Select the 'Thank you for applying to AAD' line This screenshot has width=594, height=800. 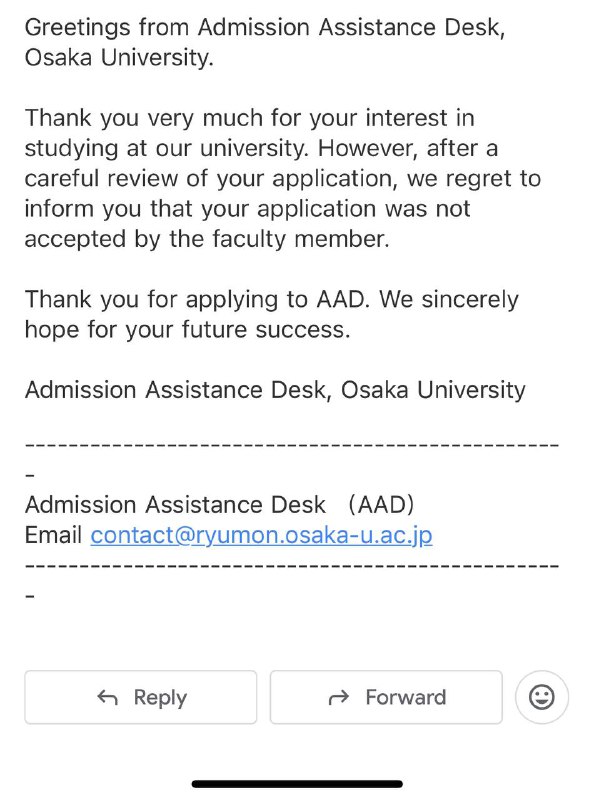pos(197,299)
